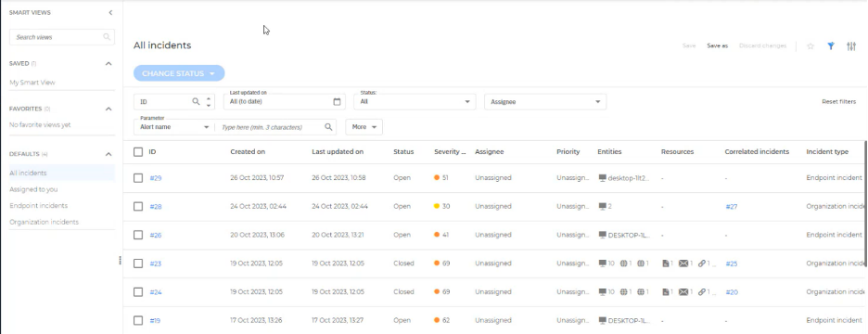Click the search views magnifier icon
868x334 pixels.
coord(107,37)
